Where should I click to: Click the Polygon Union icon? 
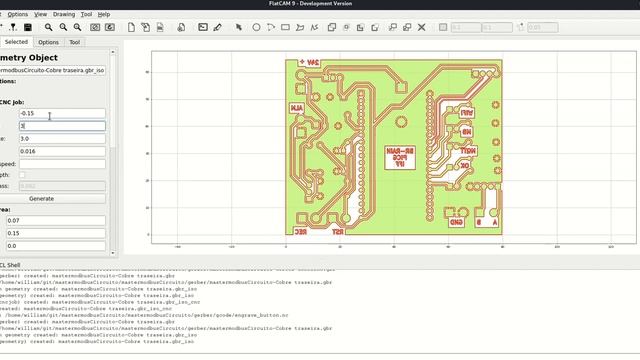pos(332,27)
